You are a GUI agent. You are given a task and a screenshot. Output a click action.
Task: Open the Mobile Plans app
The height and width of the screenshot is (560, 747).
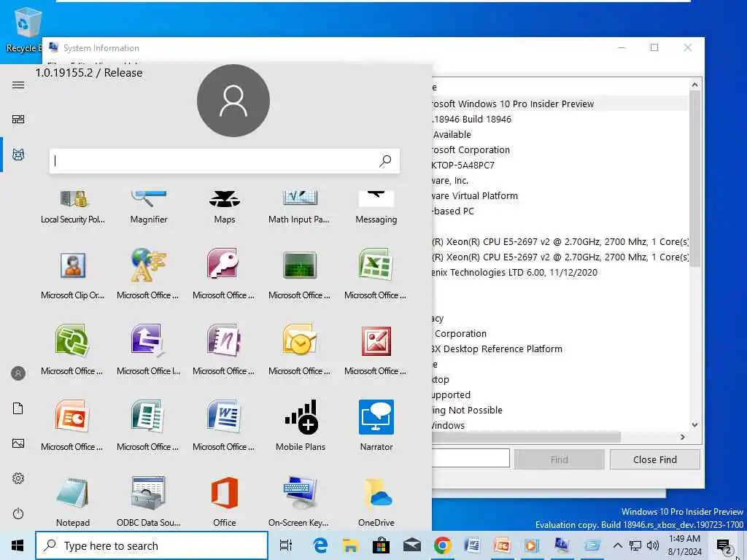(x=300, y=426)
